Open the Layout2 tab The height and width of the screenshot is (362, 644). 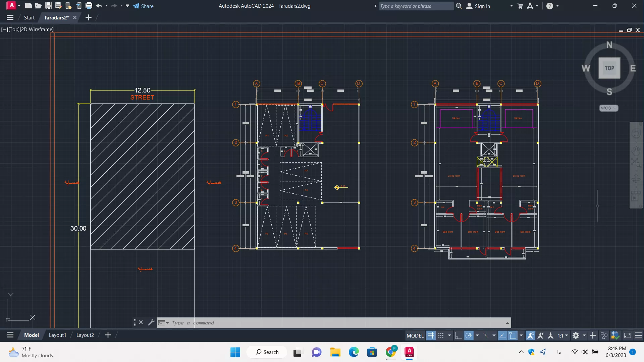pos(85,335)
